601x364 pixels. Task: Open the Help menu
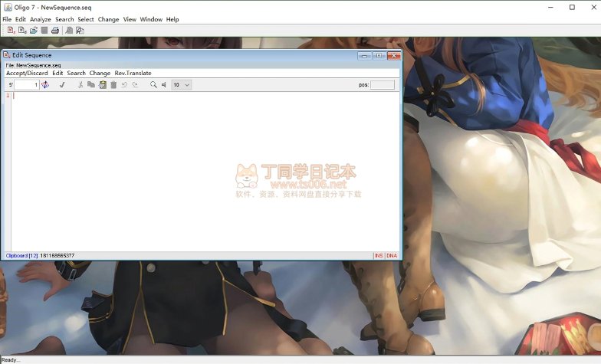[172, 19]
